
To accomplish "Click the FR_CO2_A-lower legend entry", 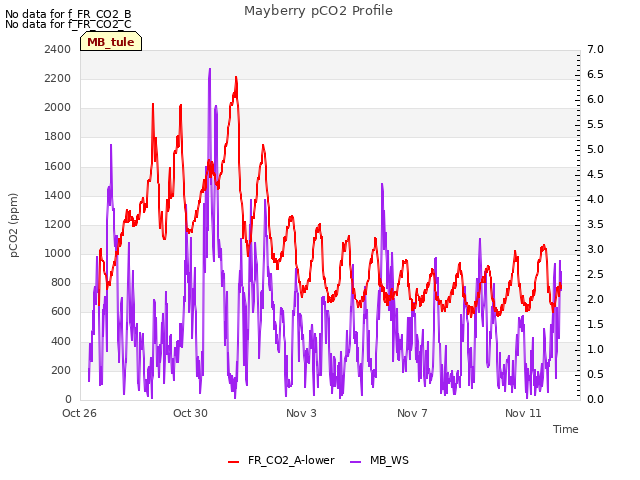I will pyautogui.click(x=281, y=460).
